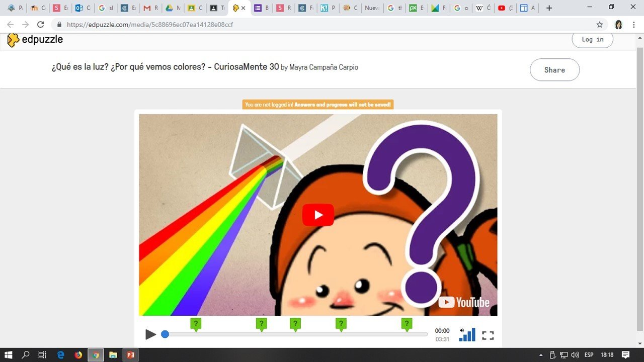Viewport: 644px width, 362px height.
Task: Reload the page
Action: pyautogui.click(x=41, y=25)
